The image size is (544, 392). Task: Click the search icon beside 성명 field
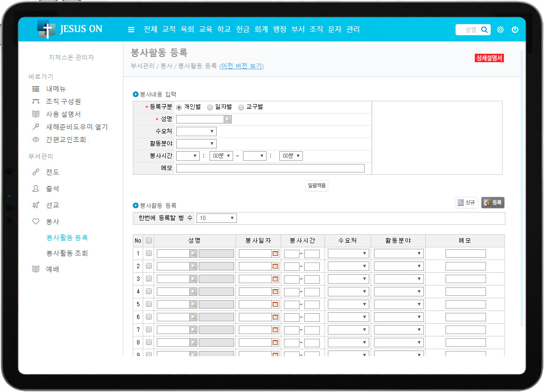point(227,119)
